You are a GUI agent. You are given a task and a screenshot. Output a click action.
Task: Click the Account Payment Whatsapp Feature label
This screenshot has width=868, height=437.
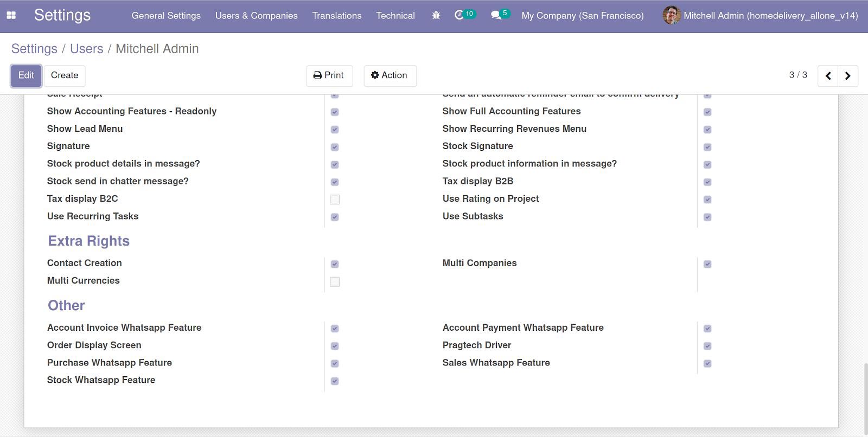click(x=524, y=327)
